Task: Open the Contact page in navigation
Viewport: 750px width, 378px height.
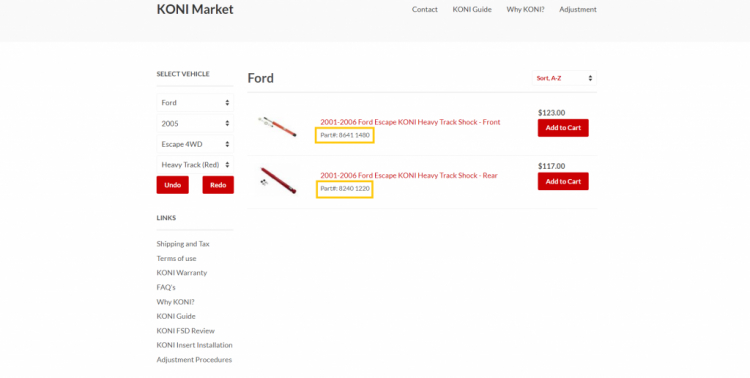Action: 425,9
